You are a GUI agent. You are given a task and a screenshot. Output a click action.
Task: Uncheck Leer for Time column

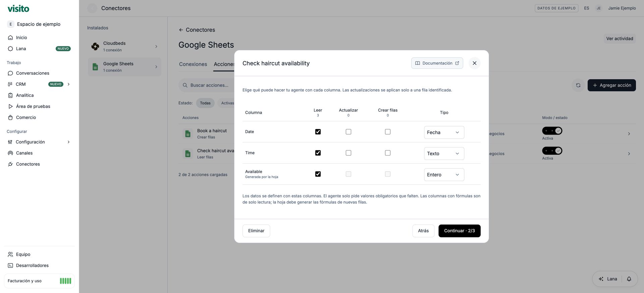point(318,153)
